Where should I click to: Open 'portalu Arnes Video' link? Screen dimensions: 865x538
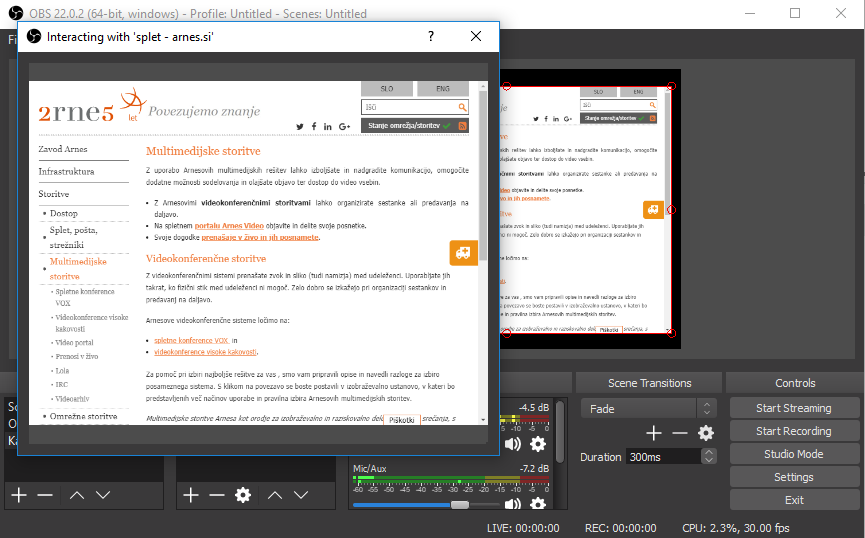229,226
